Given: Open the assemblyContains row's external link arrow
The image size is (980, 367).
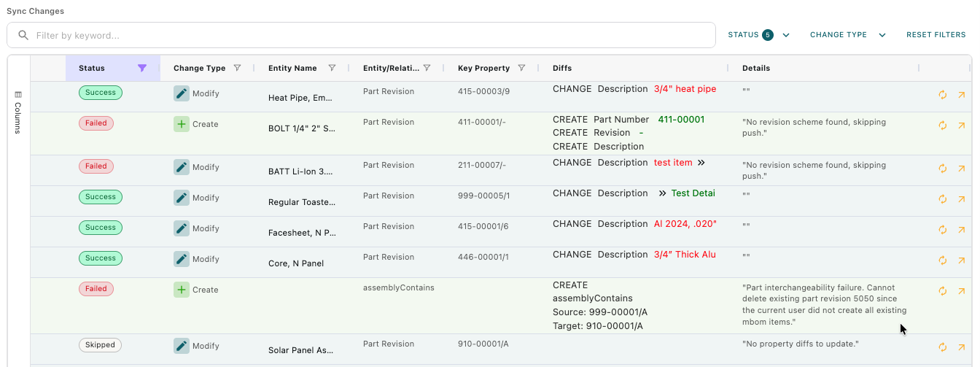Looking at the screenshot, I should point(962,291).
